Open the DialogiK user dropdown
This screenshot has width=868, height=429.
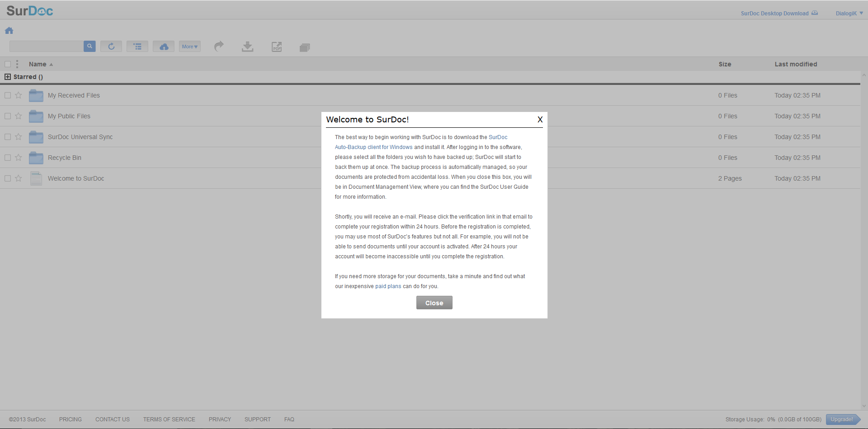click(849, 13)
